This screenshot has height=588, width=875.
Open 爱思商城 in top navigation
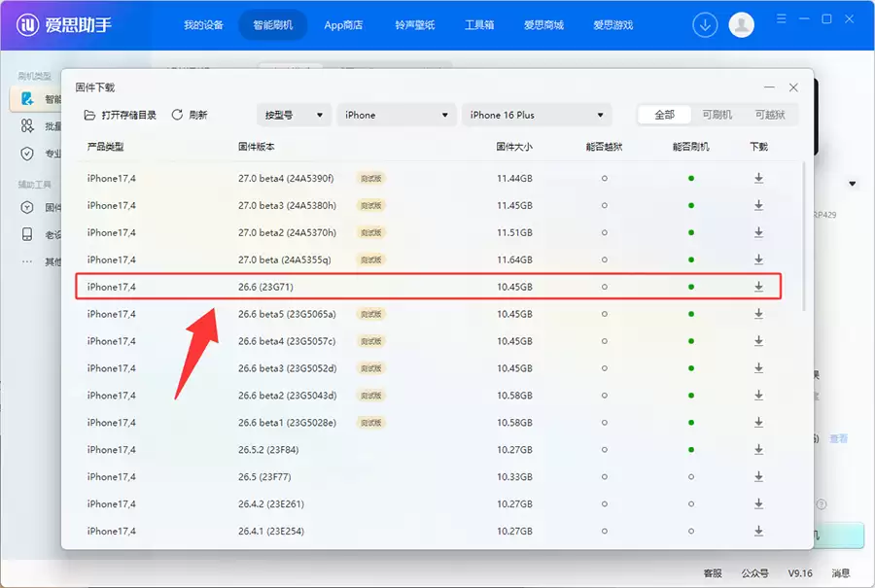[543, 25]
